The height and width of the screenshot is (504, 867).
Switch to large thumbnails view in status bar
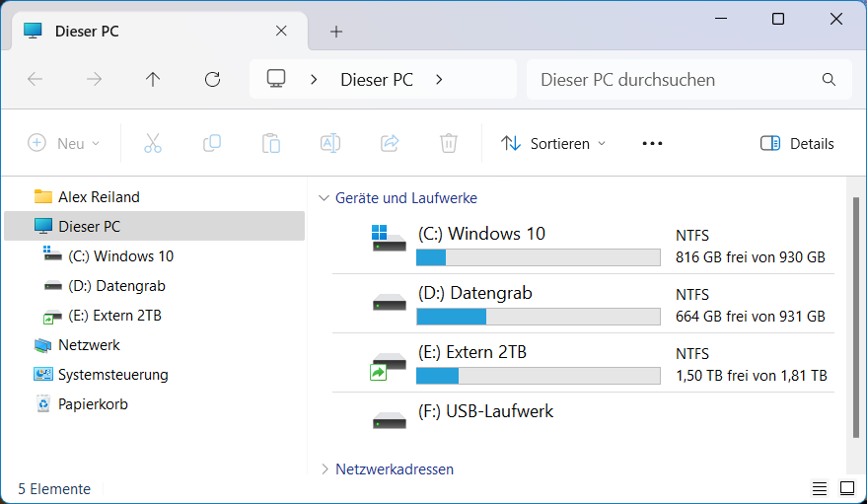(847, 488)
